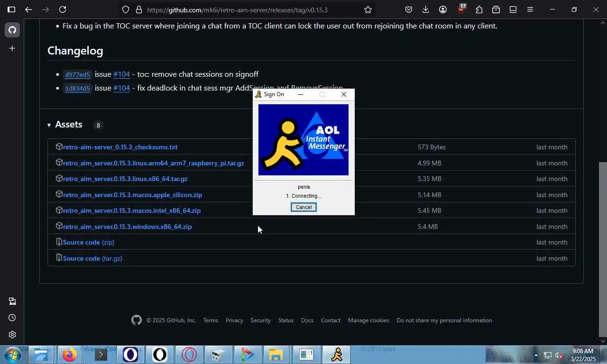
Task: Open the Docs footer link
Action: (307, 320)
